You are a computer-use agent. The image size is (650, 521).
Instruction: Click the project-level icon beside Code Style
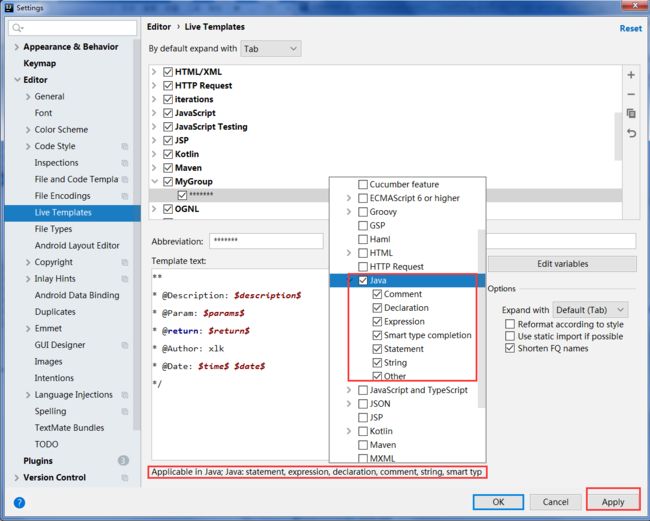(x=124, y=146)
